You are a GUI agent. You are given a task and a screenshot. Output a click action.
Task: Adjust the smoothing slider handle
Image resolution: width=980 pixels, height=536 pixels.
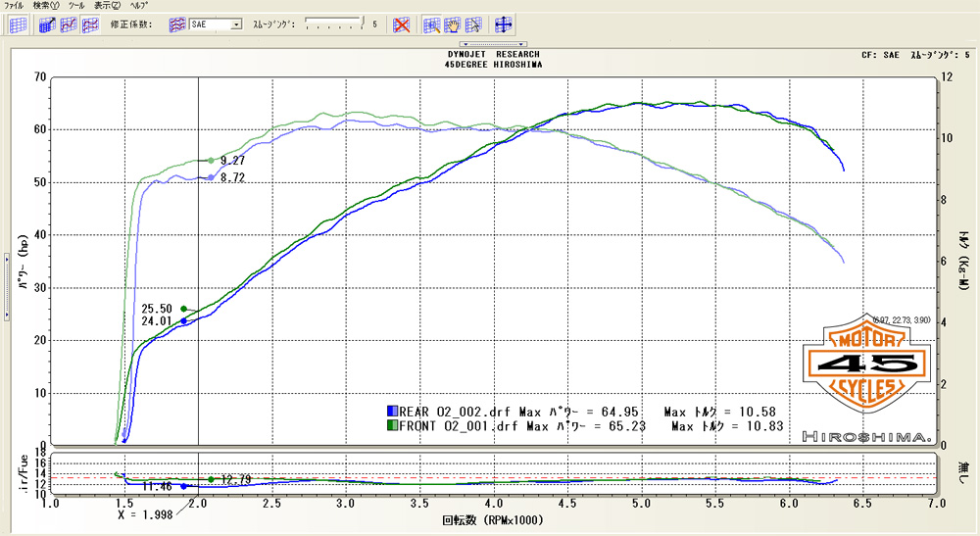click(362, 22)
